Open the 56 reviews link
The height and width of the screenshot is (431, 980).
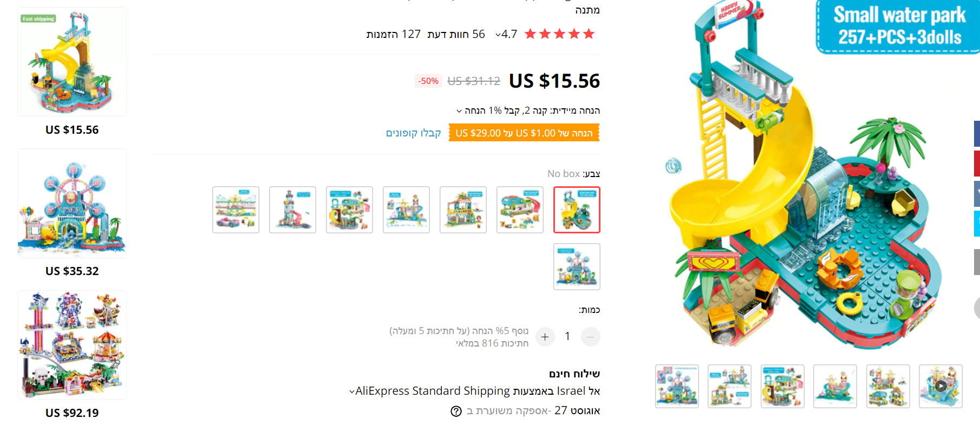456,35
